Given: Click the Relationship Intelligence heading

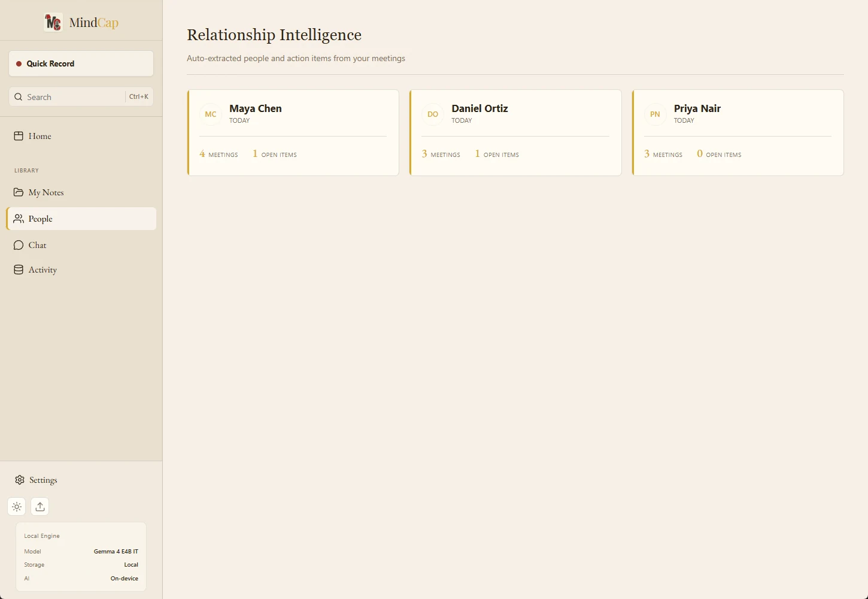Looking at the screenshot, I should pyautogui.click(x=274, y=35).
